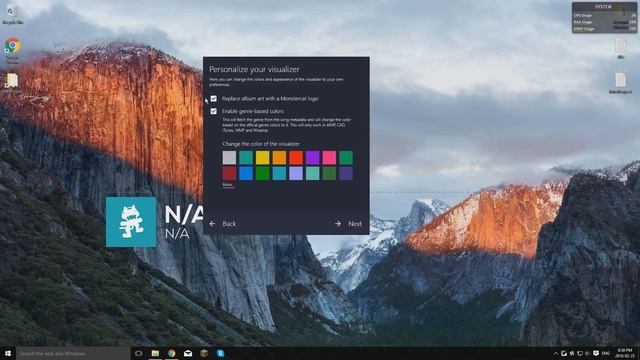Open File Explorer from the taskbar
Image resolution: width=640 pixels, height=360 pixels.
click(x=155, y=353)
